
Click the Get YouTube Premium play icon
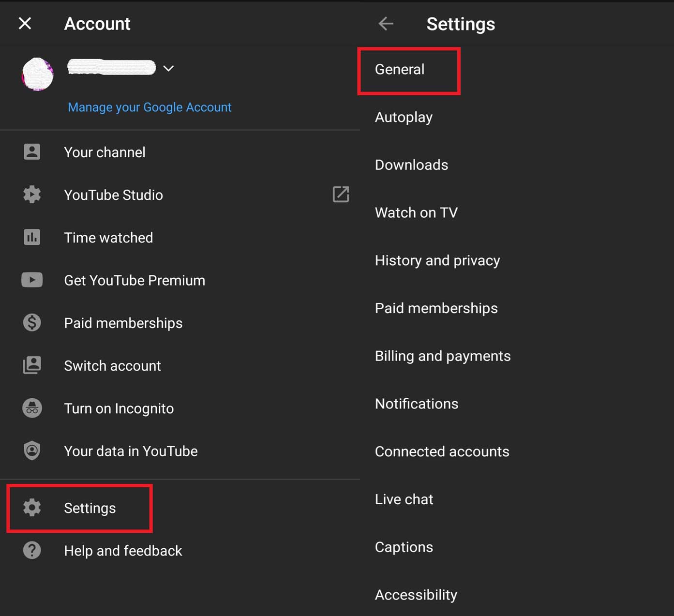31,280
